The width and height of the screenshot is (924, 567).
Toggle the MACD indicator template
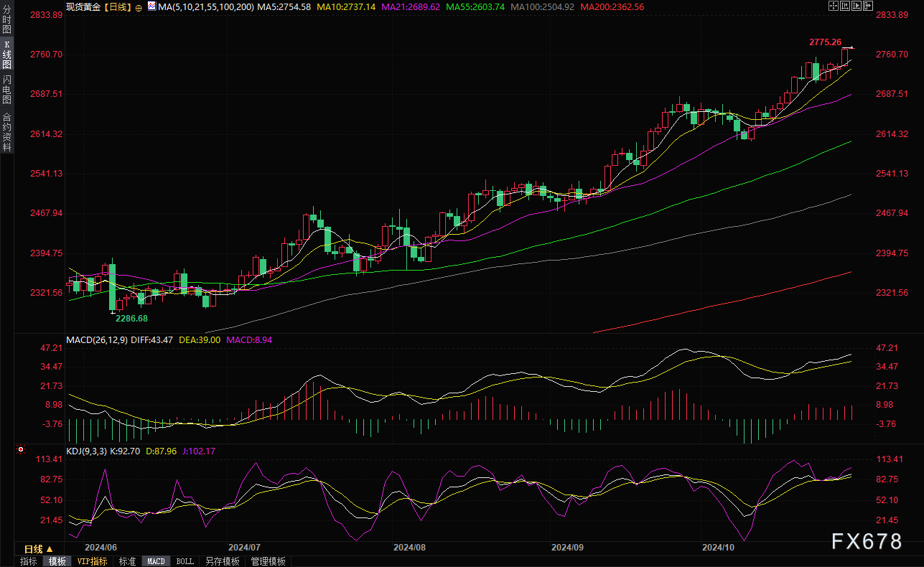click(x=157, y=561)
